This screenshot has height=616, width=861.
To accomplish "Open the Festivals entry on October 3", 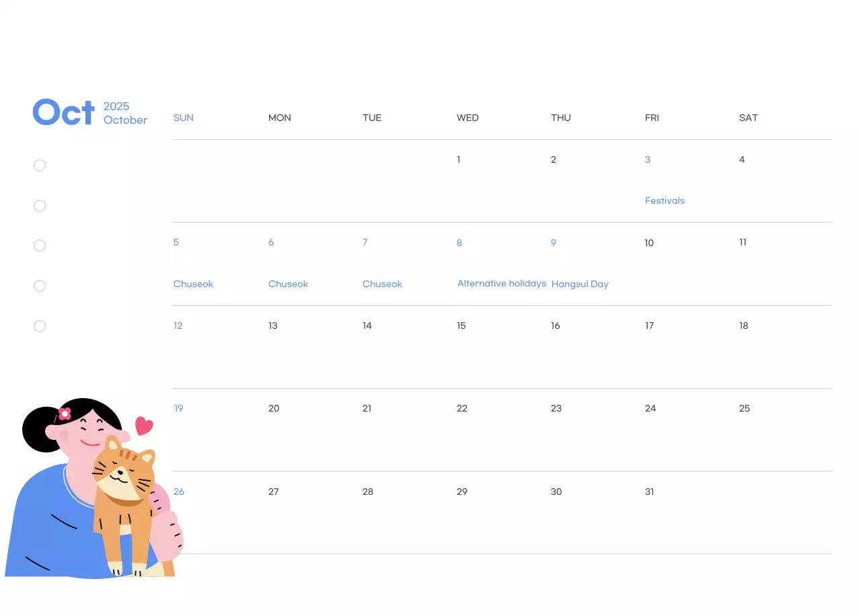I will click(x=665, y=200).
